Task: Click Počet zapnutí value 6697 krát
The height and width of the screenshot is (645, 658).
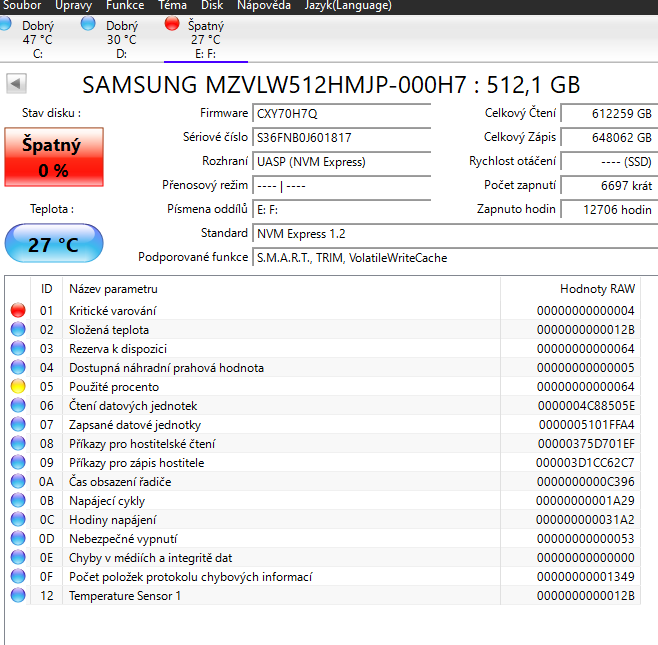Action: click(x=609, y=185)
